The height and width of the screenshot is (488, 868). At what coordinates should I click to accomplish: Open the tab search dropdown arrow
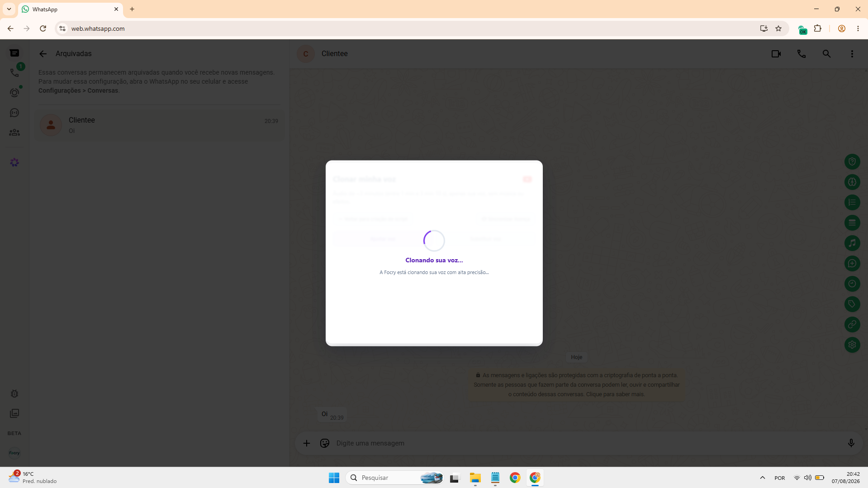coord(9,9)
